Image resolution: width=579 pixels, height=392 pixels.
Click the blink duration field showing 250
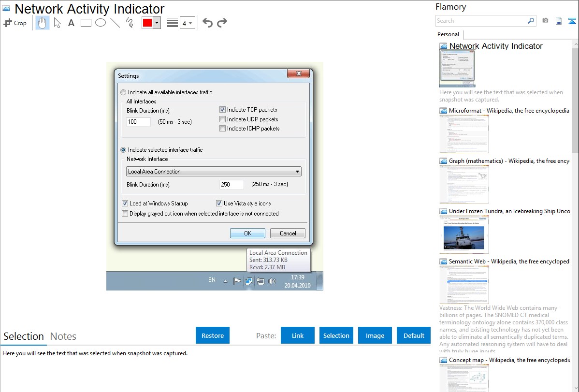232,184
